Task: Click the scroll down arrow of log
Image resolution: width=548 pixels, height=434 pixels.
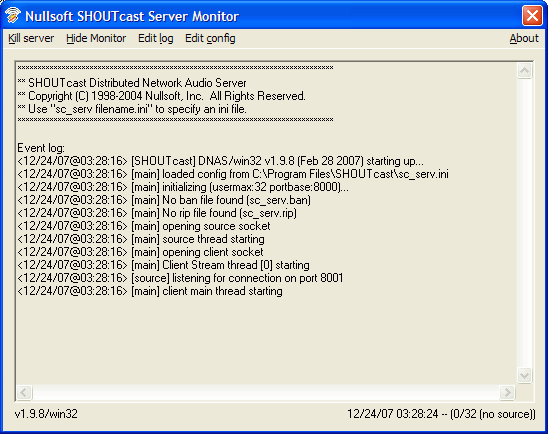Action: (524, 376)
